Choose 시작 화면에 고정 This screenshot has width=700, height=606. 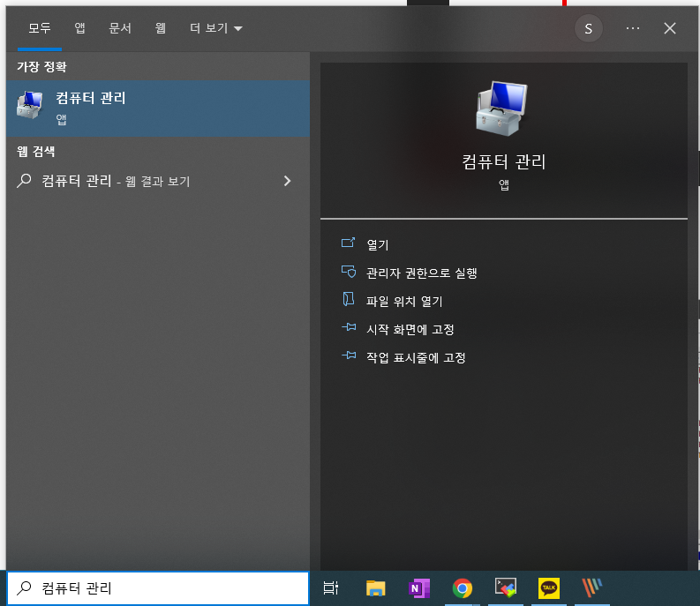point(410,329)
